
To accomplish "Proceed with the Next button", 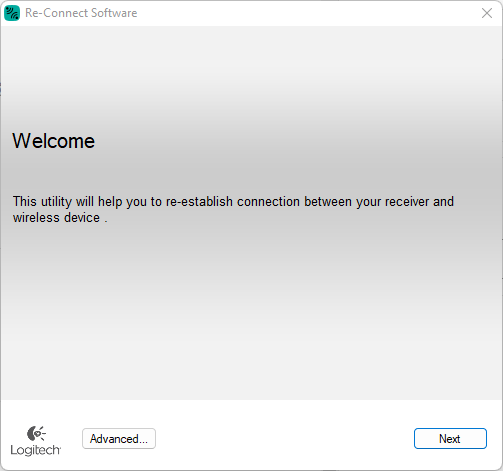I will point(450,439).
